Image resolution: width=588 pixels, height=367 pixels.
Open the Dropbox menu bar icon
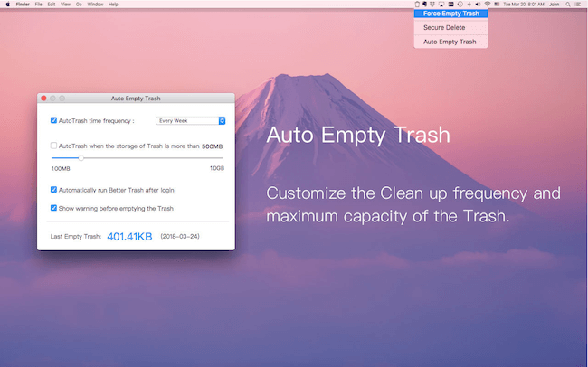432,5
